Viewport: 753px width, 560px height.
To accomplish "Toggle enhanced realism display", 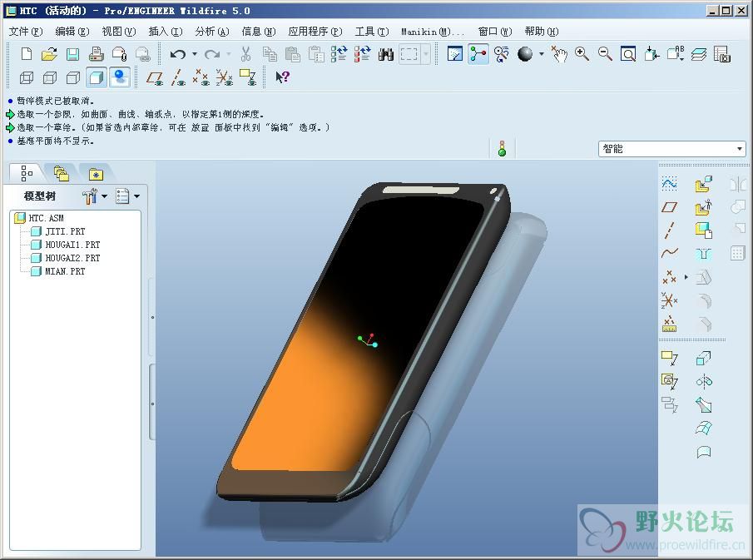I will coord(120,77).
